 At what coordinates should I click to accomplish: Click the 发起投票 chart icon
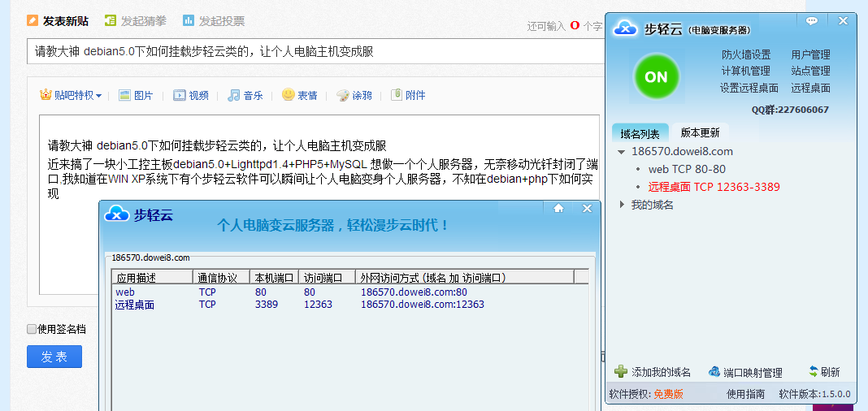pos(189,21)
